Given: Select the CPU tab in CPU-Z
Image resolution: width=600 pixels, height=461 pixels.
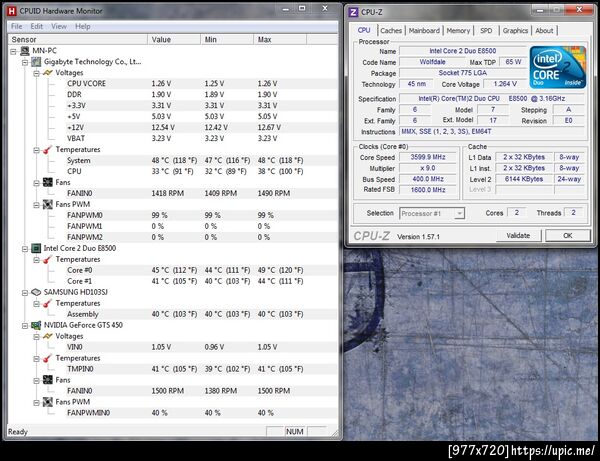Looking at the screenshot, I should click(x=364, y=30).
